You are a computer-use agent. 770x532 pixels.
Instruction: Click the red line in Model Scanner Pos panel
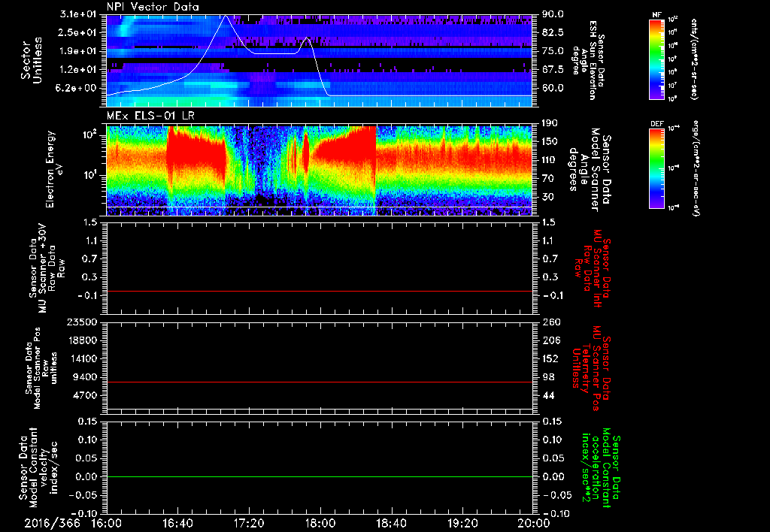(x=319, y=382)
